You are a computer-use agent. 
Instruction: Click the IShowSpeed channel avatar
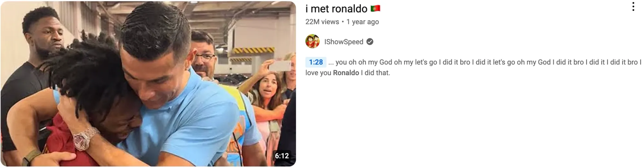coord(312,41)
